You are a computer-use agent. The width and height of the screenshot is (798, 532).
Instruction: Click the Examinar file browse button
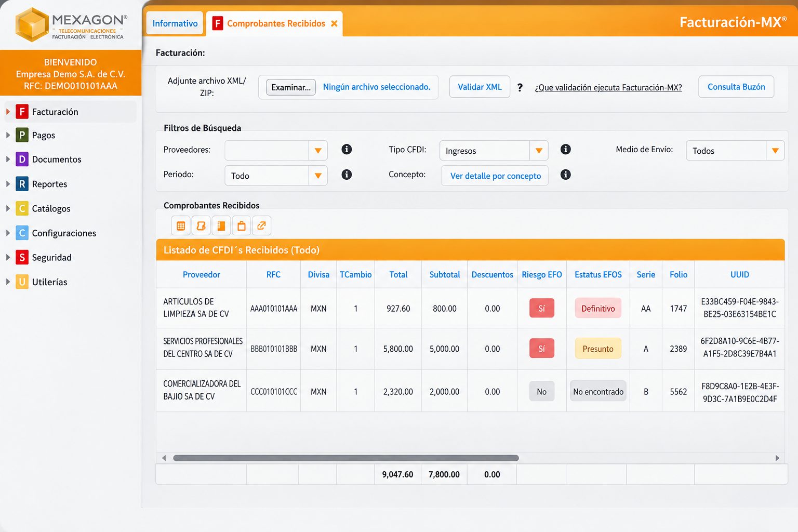291,87
